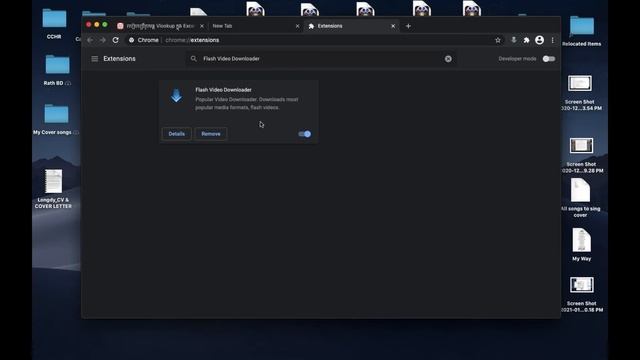Viewport: 640px width, 360px height.
Task: Reload the extensions page
Action: (116, 40)
